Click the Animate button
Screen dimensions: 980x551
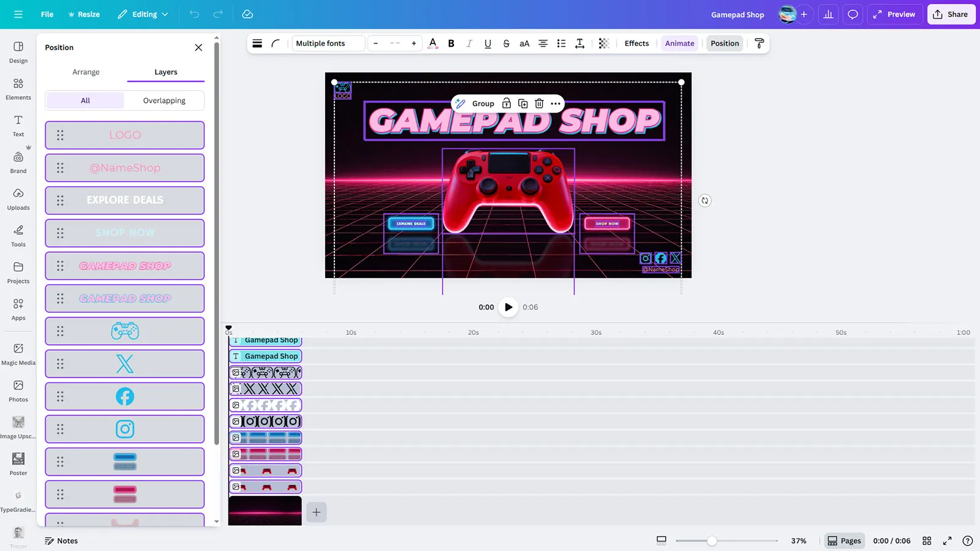(x=679, y=43)
